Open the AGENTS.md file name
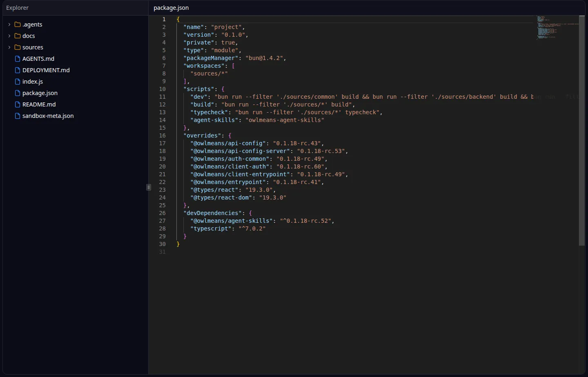Viewport: 588px width, 377px height. [x=38, y=59]
